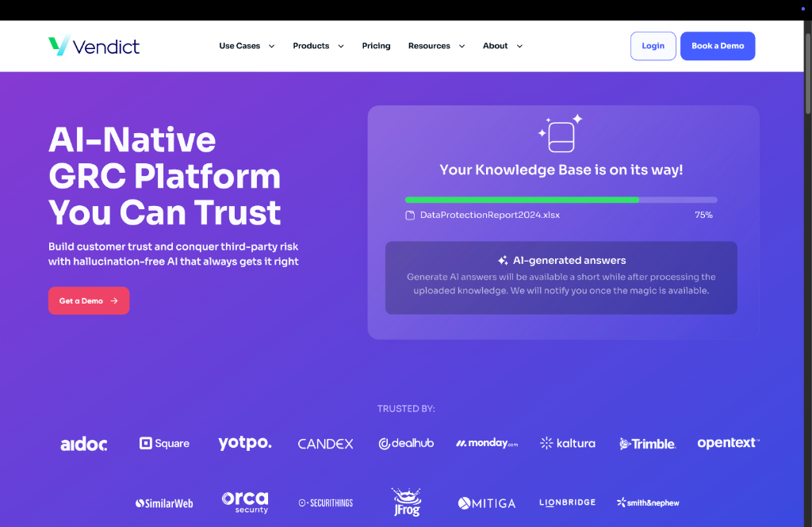Expand the Use Cases dropdown

coord(247,46)
